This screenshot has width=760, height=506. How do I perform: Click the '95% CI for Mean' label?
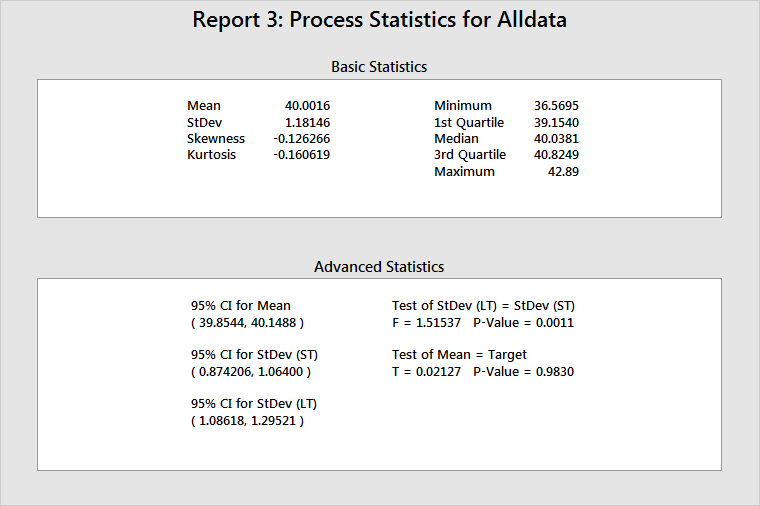(241, 306)
